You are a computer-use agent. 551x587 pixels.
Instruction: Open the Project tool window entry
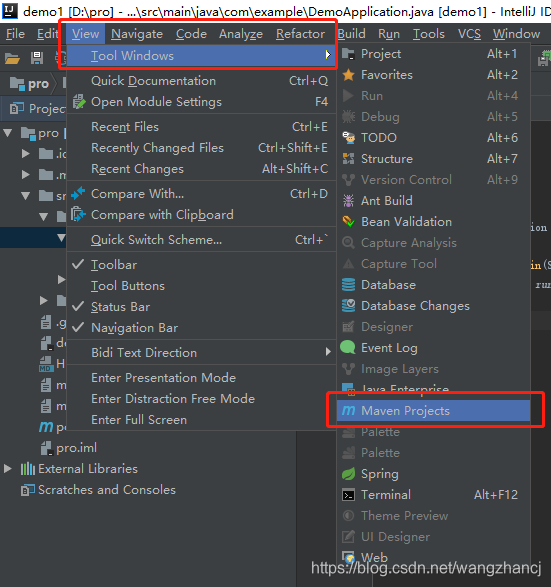click(x=433, y=54)
